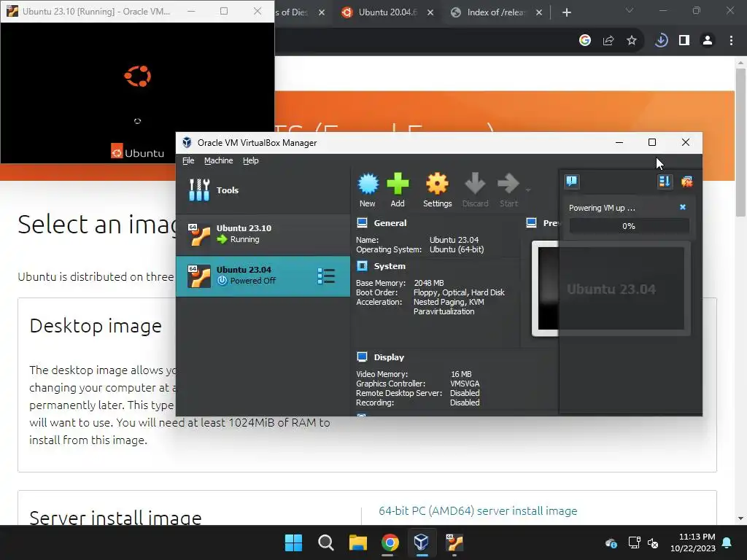Click inside the running Ubuntu 23.10 VM screen
The height and width of the screenshot is (560, 747).
(137, 93)
